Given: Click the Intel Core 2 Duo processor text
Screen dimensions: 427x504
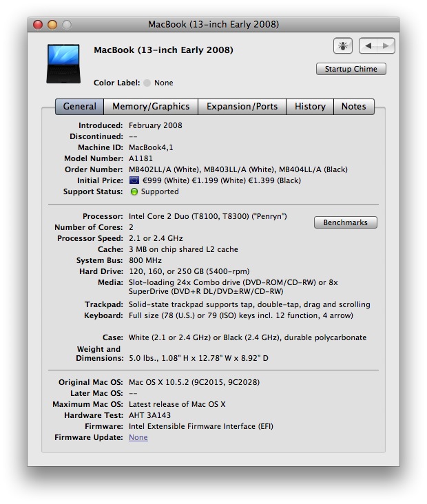Looking at the screenshot, I should (x=208, y=216).
